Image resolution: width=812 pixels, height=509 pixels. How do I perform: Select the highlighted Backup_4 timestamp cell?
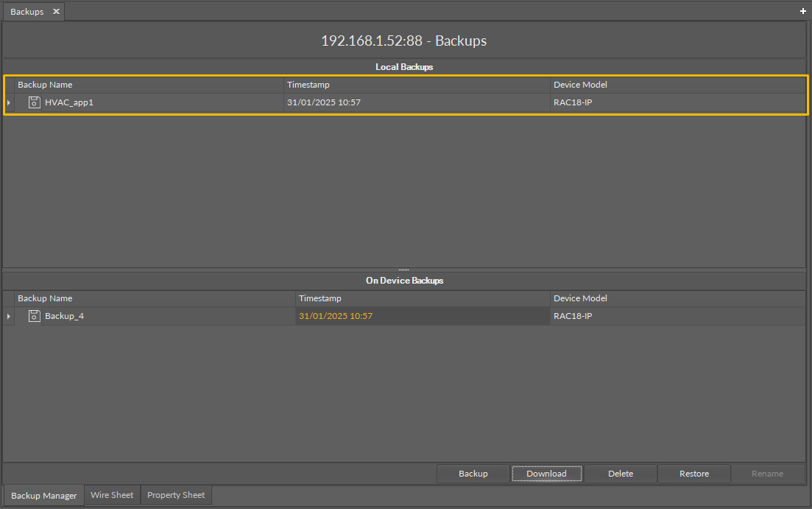point(336,316)
